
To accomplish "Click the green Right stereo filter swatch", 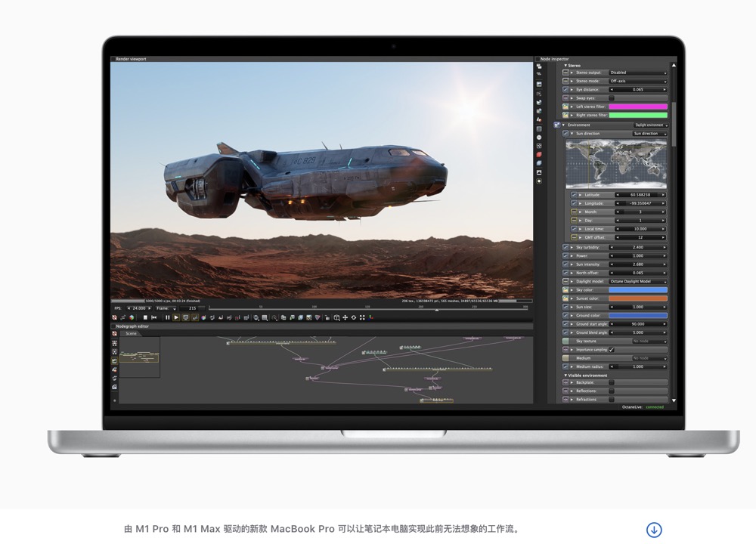I will pyautogui.click(x=638, y=115).
